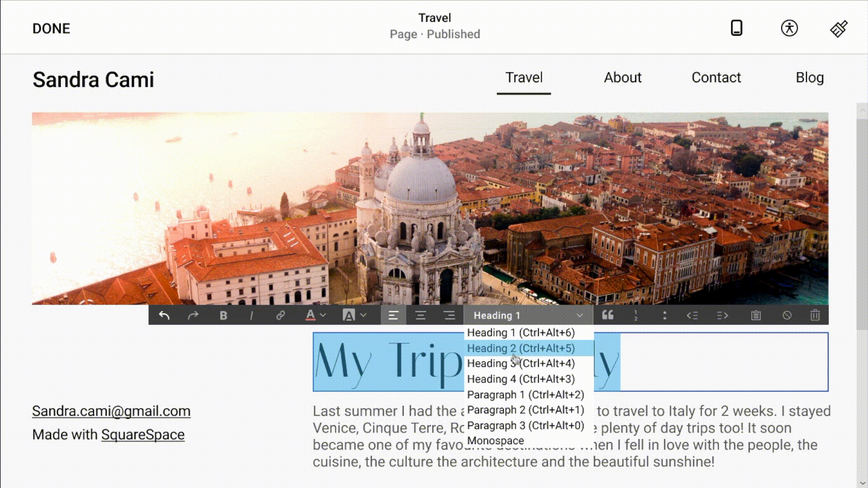Expand the text highlight color dropdown
The height and width of the screenshot is (488, 868).
coord(363,315)
